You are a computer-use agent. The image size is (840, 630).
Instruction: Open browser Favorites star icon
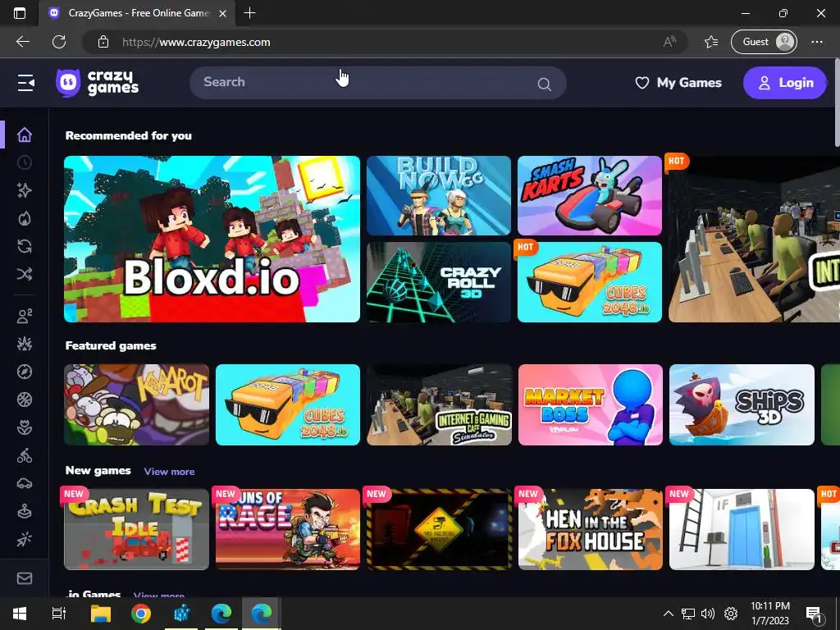point(711,42)
